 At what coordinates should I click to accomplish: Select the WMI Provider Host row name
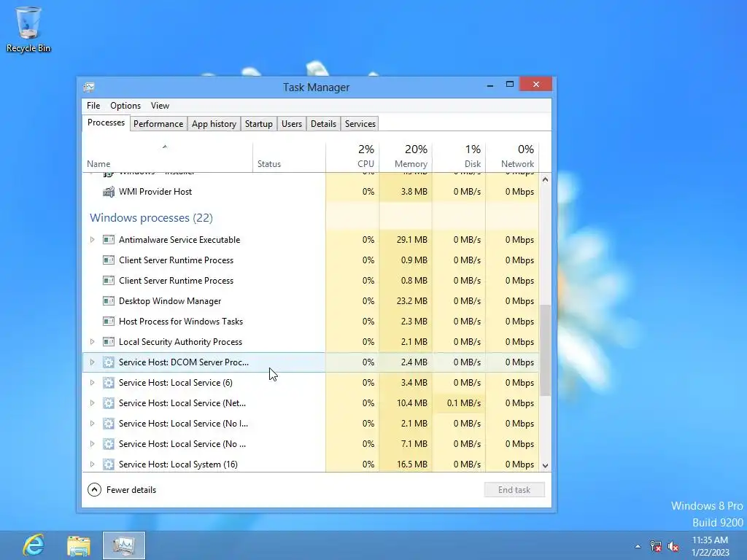point(155,192)
